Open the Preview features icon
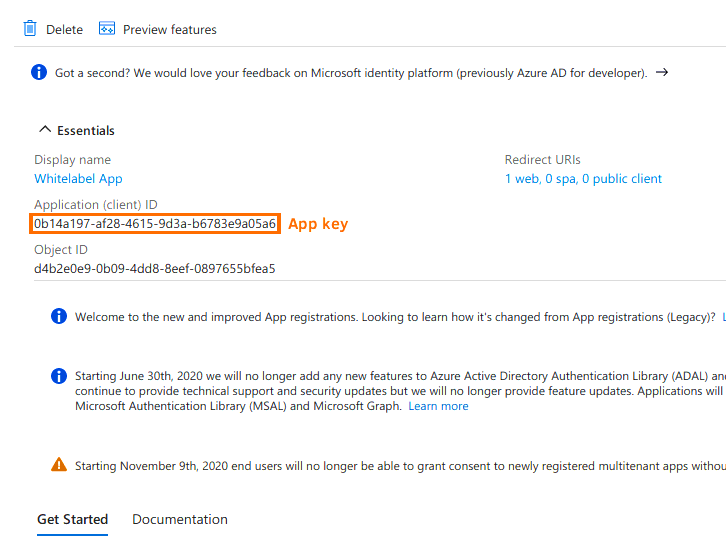This screenshot has width=726, height=542. point(107,29)
